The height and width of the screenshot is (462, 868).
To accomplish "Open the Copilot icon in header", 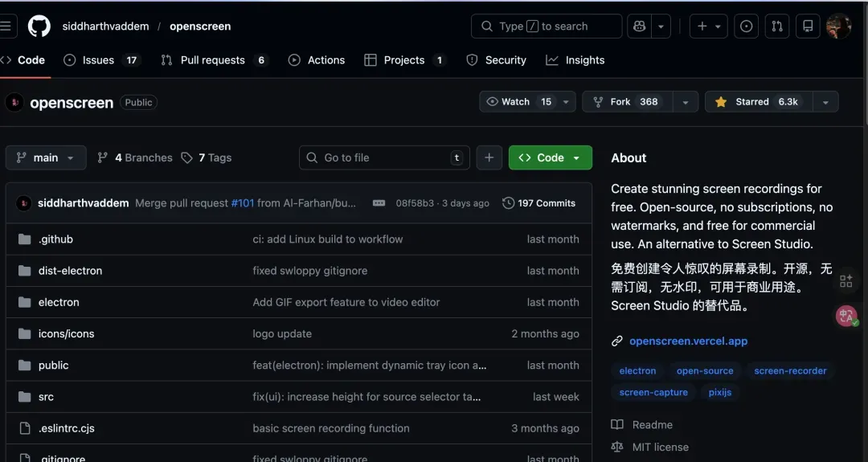I will point(640,26).
